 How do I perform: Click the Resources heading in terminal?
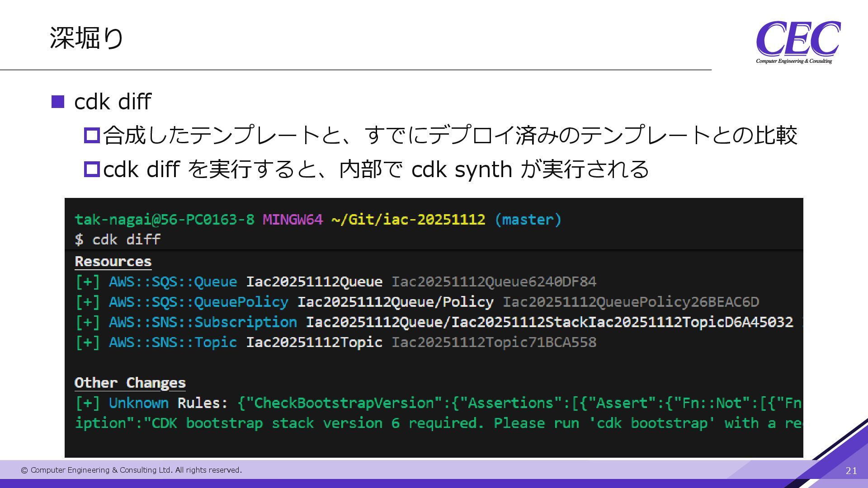pos(113,262)
